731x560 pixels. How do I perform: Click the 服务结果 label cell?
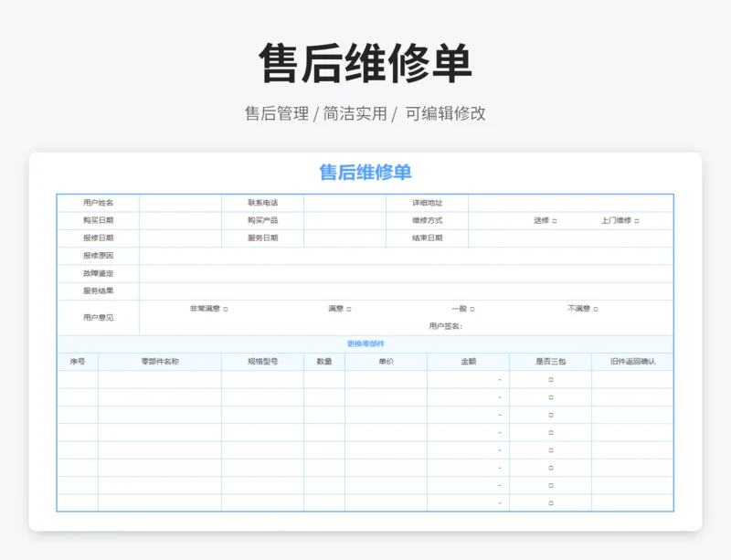[x=98, y=291]
